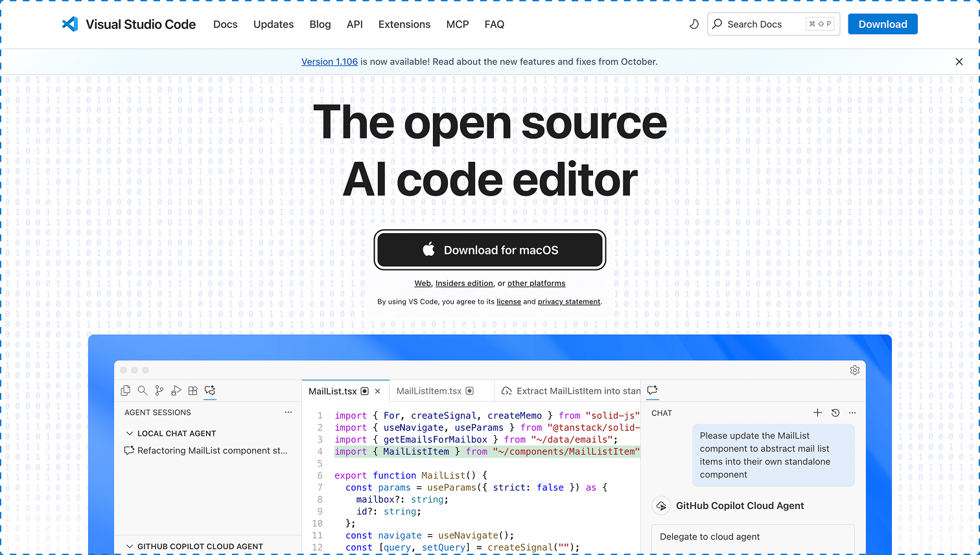Open the license link
The width and height of the screenshot is (980, 555).
509,302
